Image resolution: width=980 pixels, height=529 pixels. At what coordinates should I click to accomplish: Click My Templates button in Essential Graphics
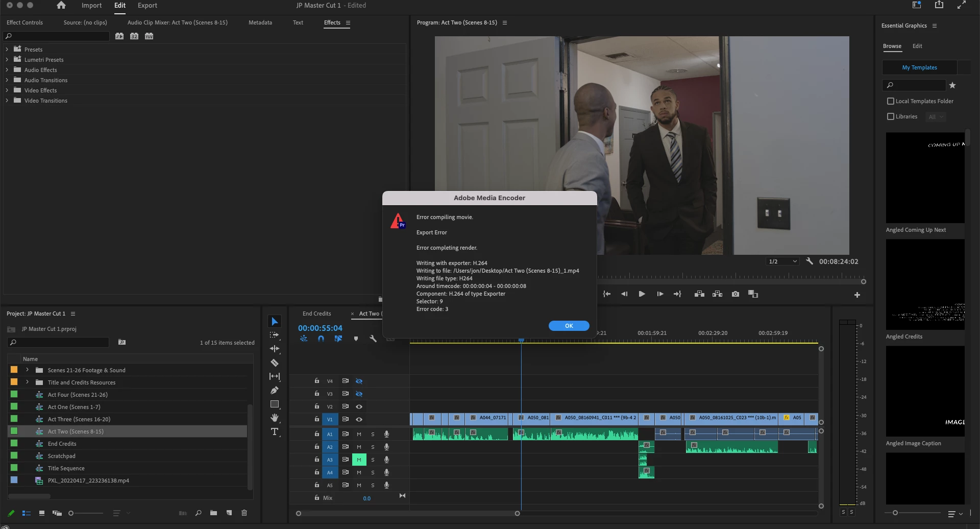click(919, 67)
